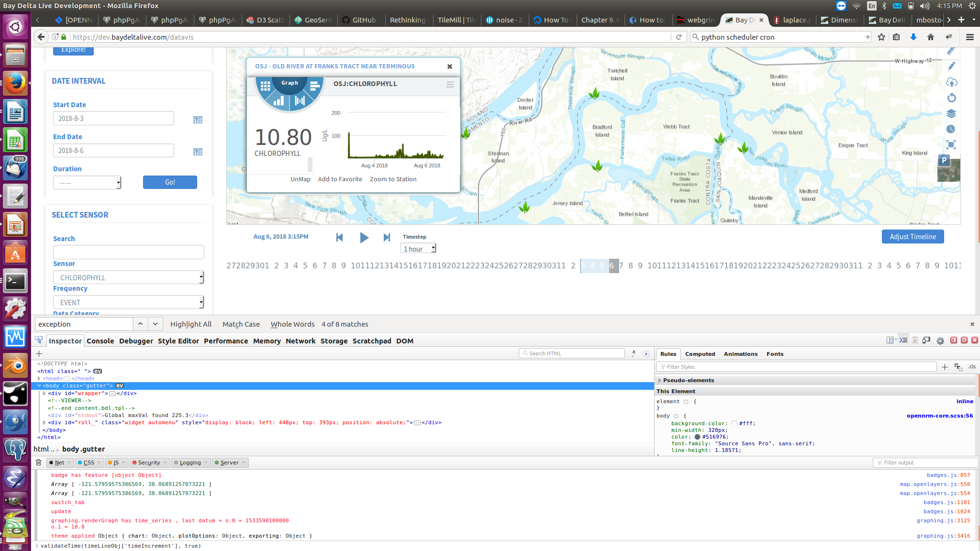Select grid table view in station widget
Screen dimensions: 980x551
click(265, 86)
